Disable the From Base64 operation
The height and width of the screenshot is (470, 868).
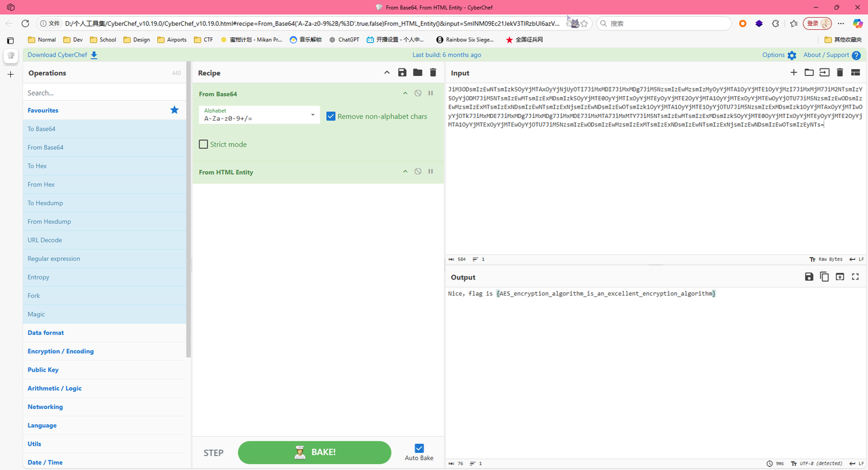point(418,94)
